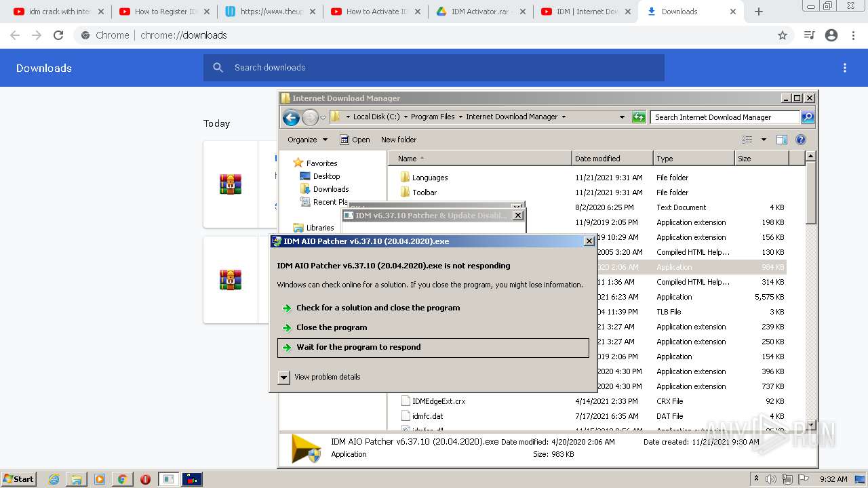This screenshot has height=488, width=868.
Task: Sort by the Date modified column
Action: [612, 159]
